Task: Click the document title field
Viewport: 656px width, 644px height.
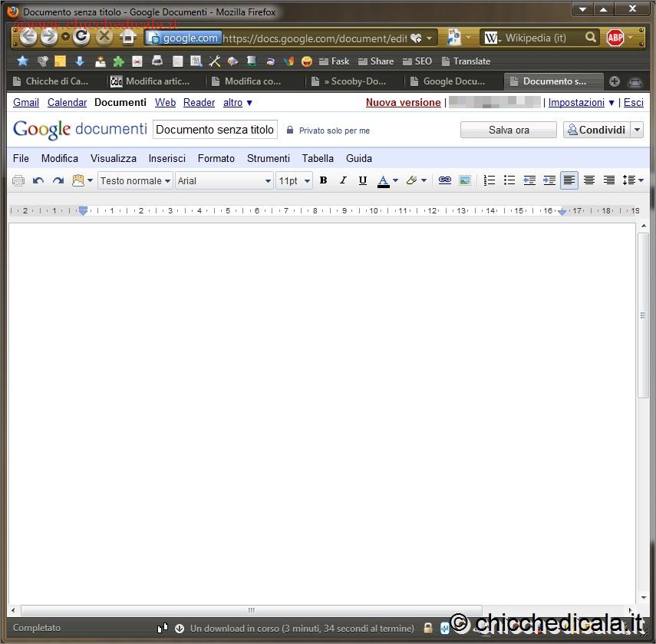Action: point(215,130)
